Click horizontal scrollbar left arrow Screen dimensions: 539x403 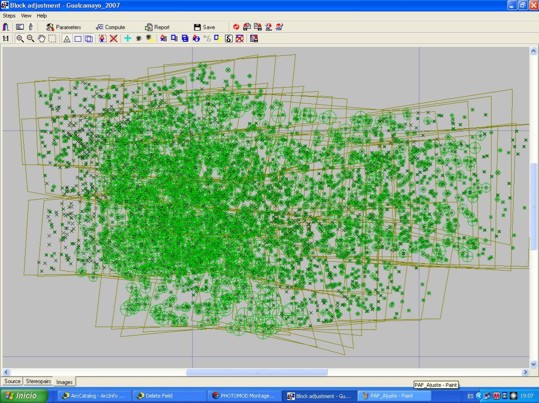(x=6, y=372)
